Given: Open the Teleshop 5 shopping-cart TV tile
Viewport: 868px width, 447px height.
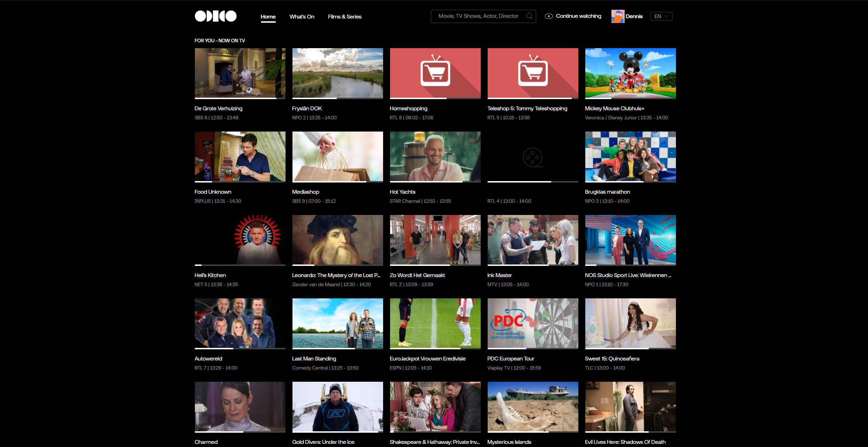Looking at the screenshot, I should 533,73.
